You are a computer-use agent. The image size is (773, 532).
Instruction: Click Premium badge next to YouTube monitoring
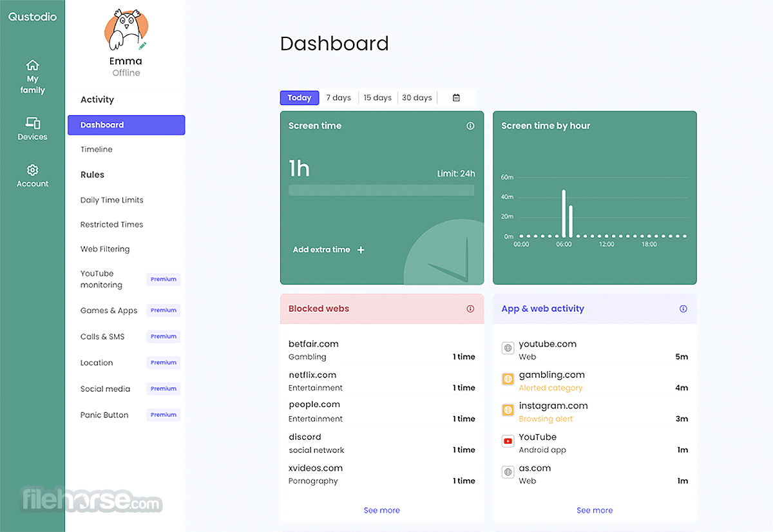pyautogui.click(x=164, y=280)
